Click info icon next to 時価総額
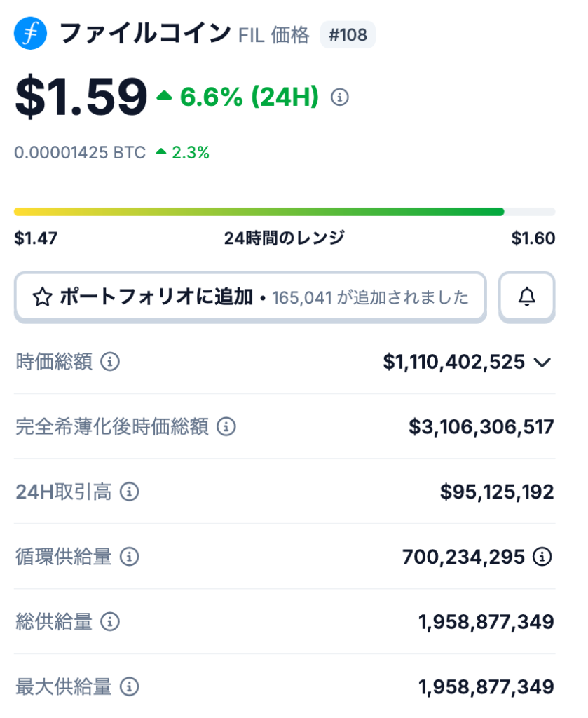This screenshot has width=588, height=718. (x=110, y=362)
